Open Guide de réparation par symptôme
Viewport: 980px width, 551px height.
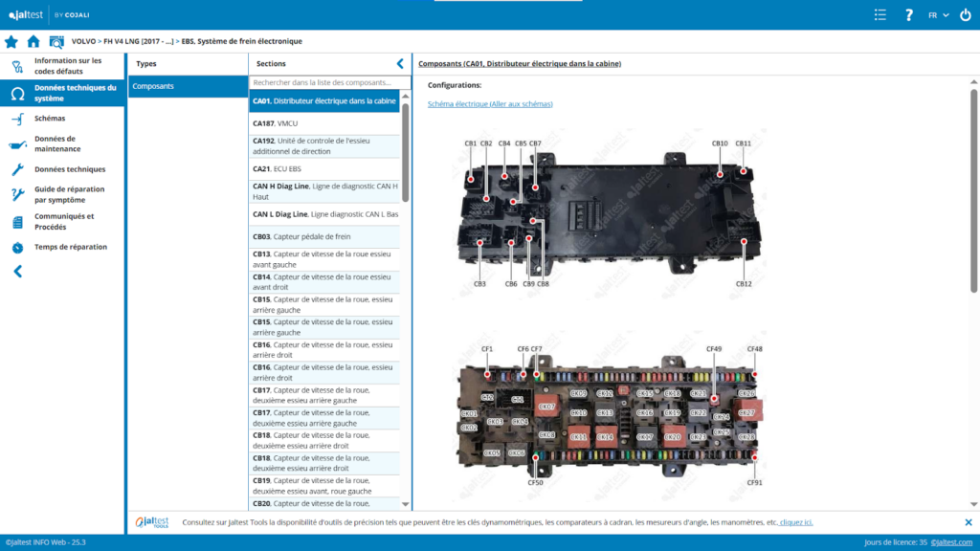pos(69,195)
